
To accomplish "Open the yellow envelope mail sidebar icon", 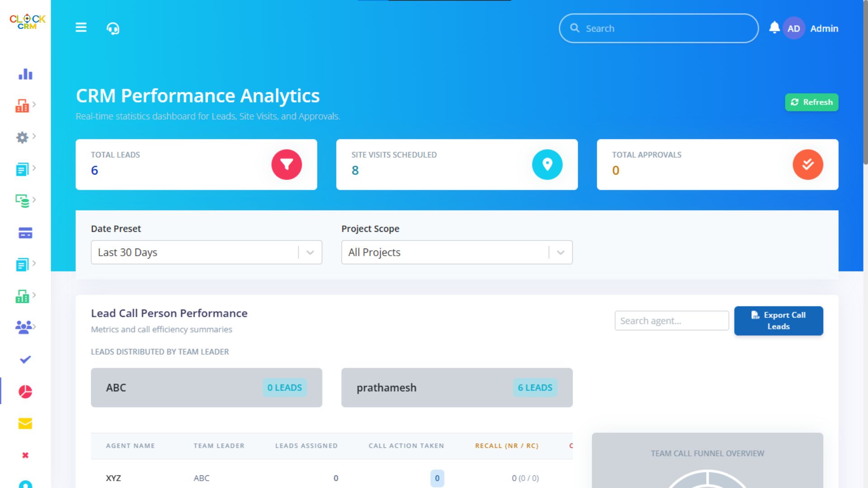I will pos(25,423).
